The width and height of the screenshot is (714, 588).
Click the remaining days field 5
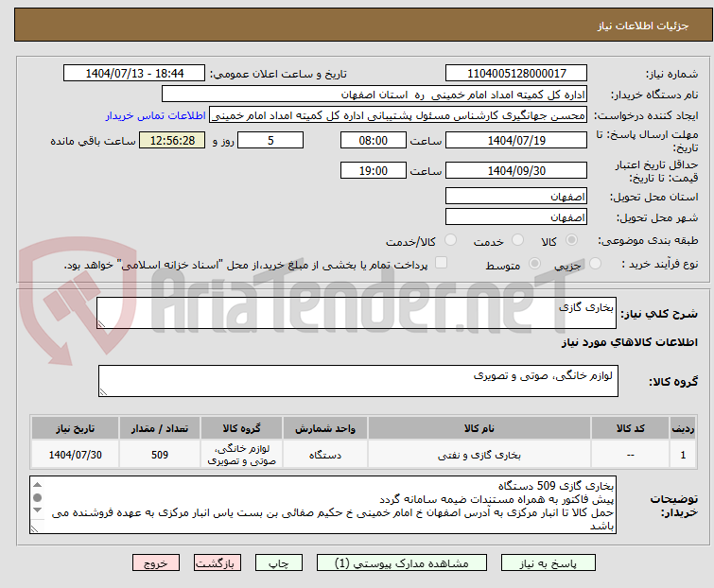[x=270, y=140]
